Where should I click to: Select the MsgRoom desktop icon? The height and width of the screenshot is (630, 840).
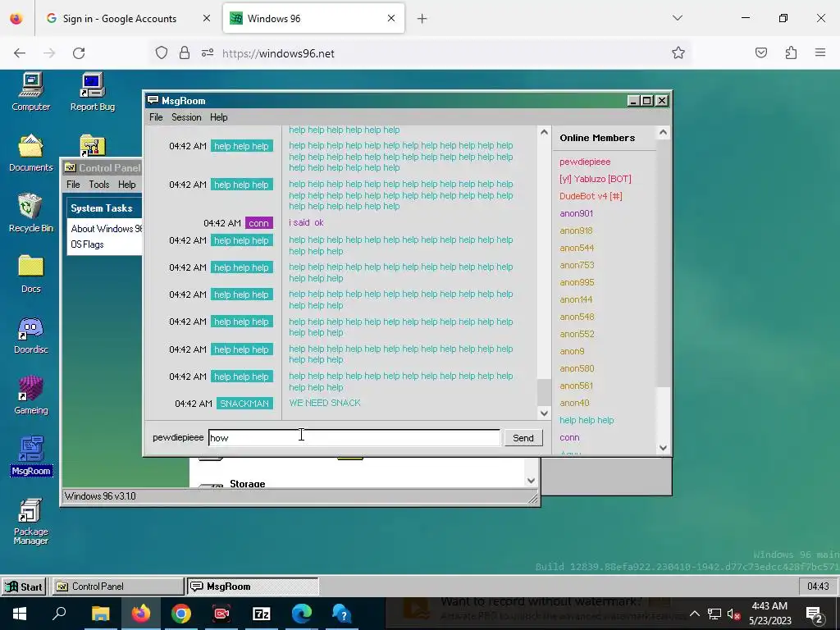[30, 456]
